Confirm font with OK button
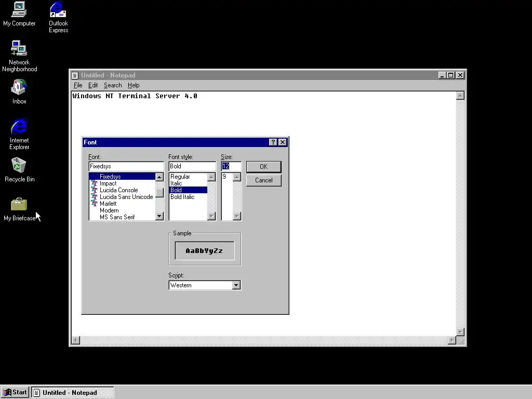Screen dimensions: 532x399 point(263,167)
